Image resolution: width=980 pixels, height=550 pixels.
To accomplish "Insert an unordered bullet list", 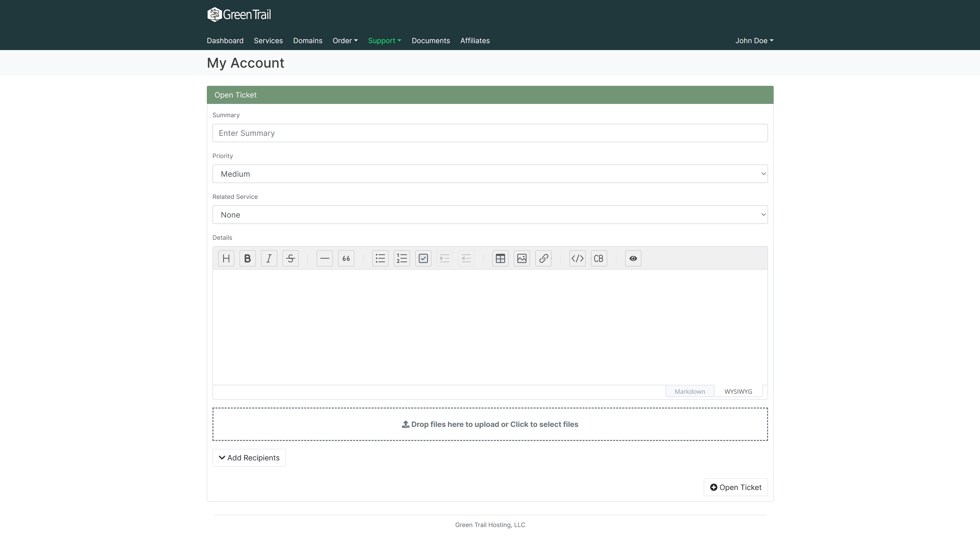I will [380, 259].
